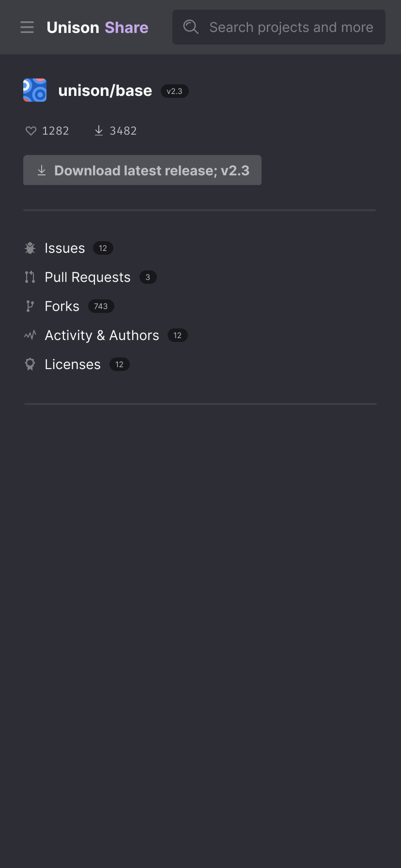This screenshot has height=868, width=401.
Task: Click the license ribbon icon
Action: pos(30,364)
